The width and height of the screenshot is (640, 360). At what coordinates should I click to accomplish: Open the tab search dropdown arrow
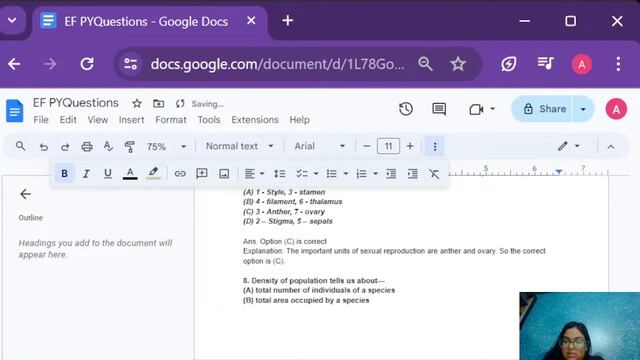pyautogui.click(x=12, y=20)
